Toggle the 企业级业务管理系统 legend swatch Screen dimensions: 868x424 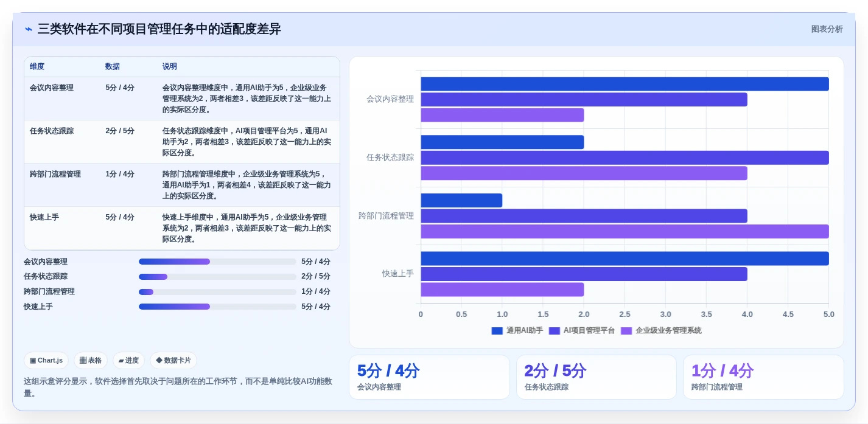(626, 331)
